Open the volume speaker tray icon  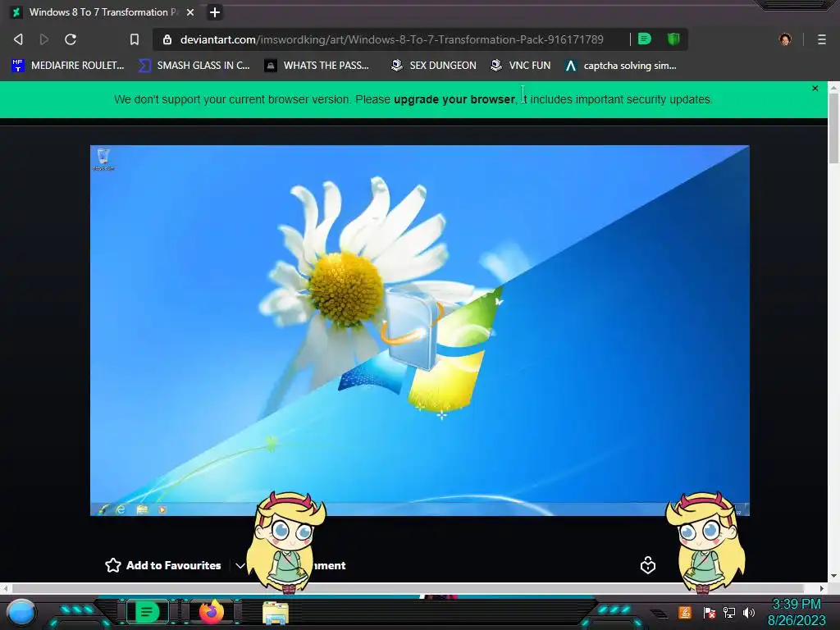click(x=748, y=612)
